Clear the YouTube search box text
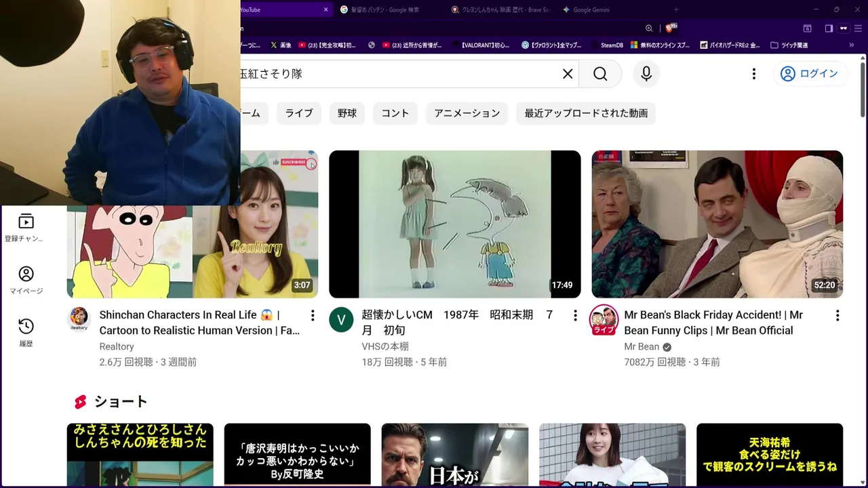868x488 pixels. [568, 74]
